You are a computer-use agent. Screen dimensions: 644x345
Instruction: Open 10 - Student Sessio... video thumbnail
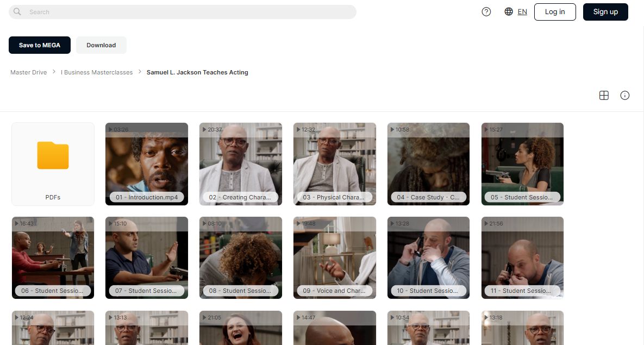428,258
